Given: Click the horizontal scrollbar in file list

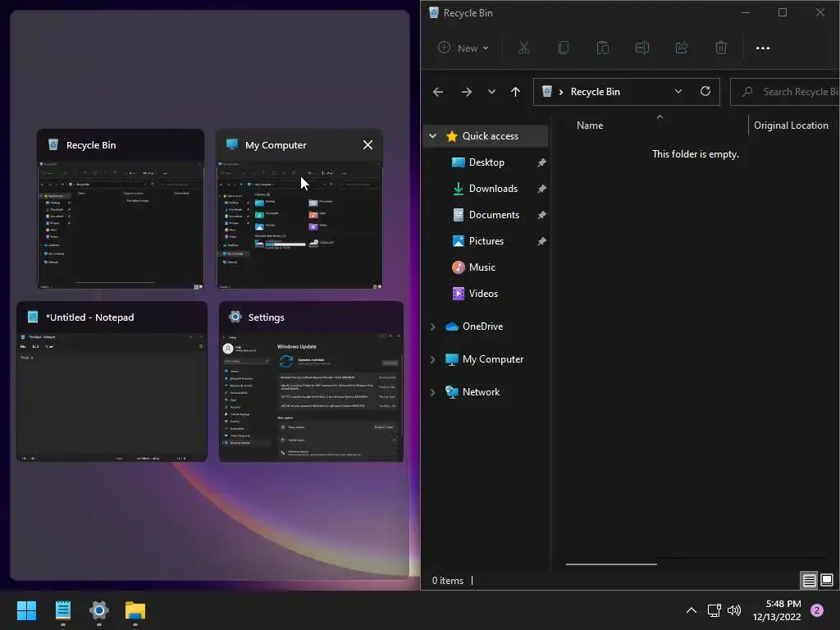Looking at the screenshot, I should [x=611, y=564].
